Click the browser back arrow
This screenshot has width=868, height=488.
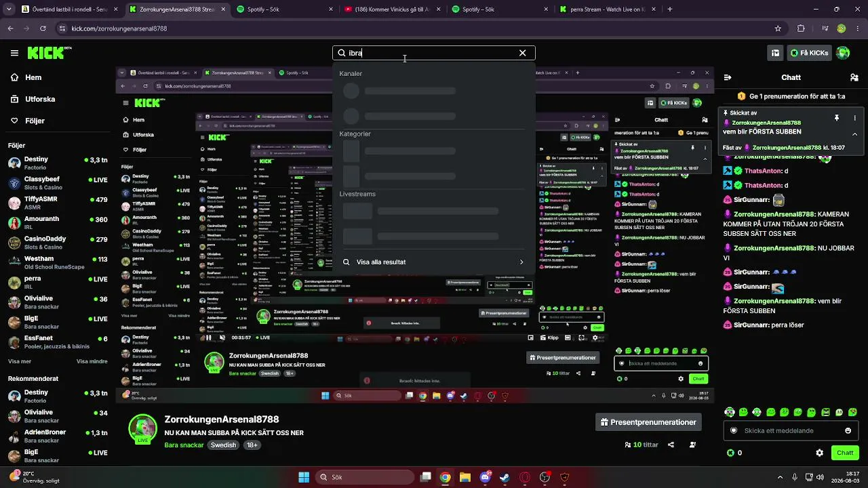click(x=10, y=28)
